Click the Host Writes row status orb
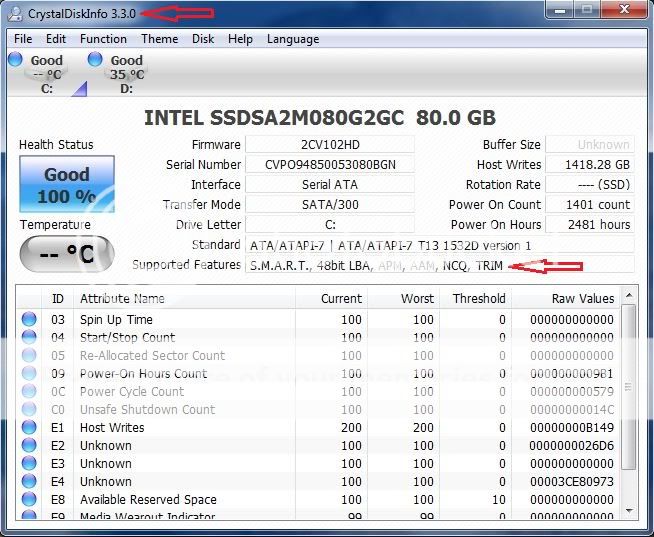 coord(29,427)
